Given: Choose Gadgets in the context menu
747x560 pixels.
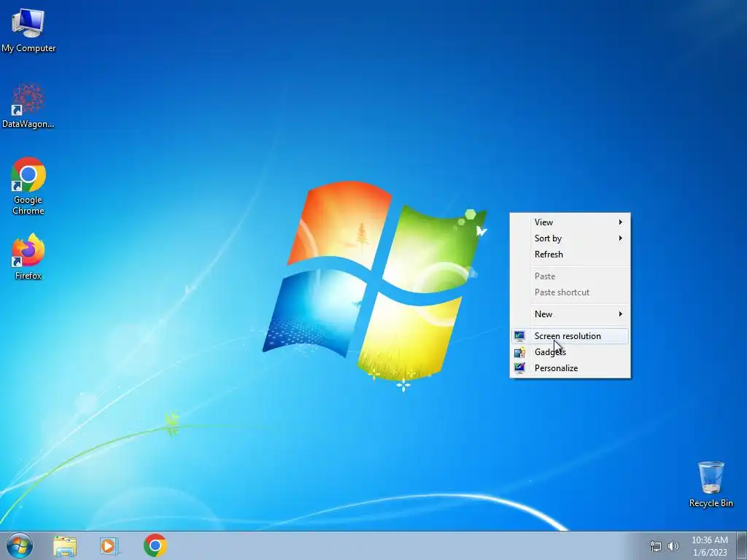Looking at the screenshot, I should [570, 352].
